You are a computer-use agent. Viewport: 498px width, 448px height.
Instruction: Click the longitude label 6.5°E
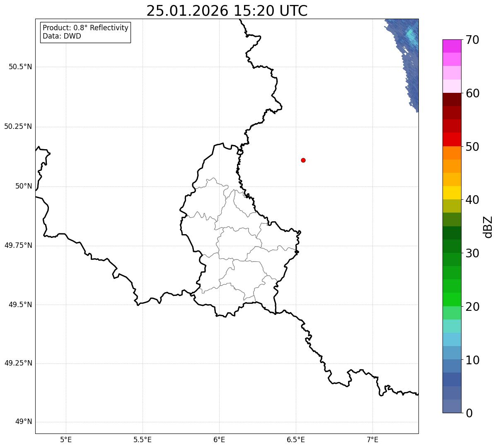(296, 439)
